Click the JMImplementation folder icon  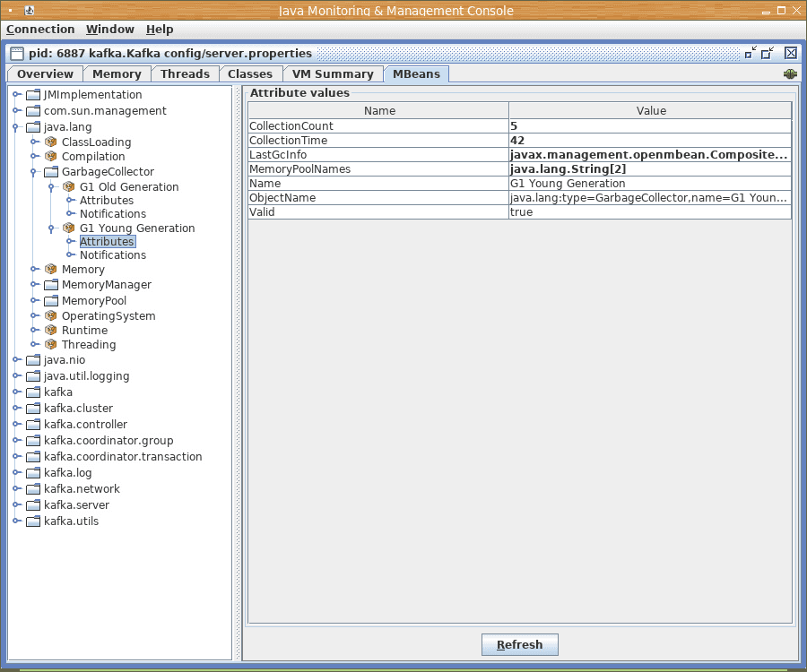[33, 95]
